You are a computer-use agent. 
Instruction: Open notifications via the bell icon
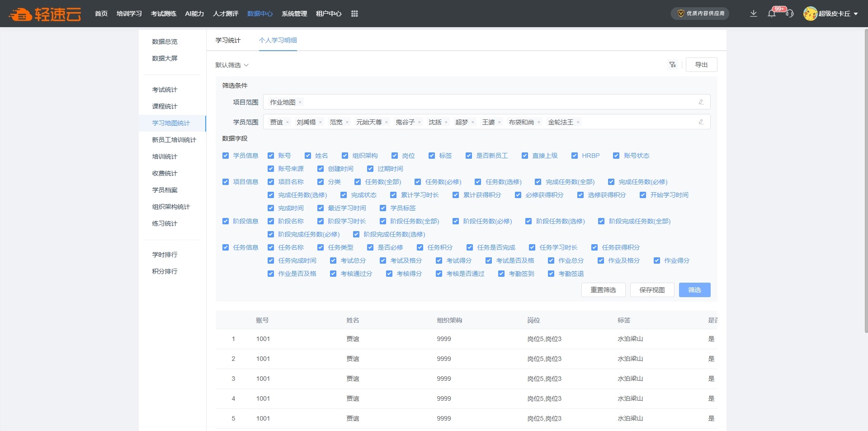point(772,14)
